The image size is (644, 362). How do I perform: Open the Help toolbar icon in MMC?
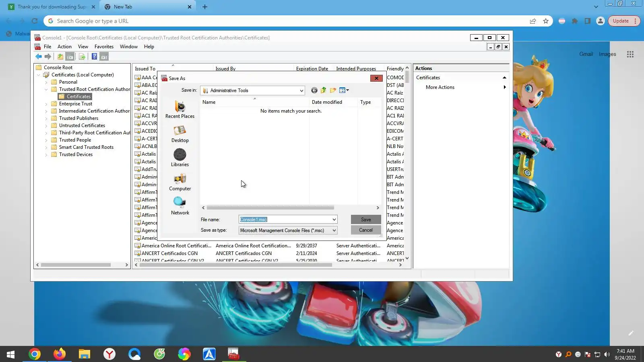pos(94,57)
